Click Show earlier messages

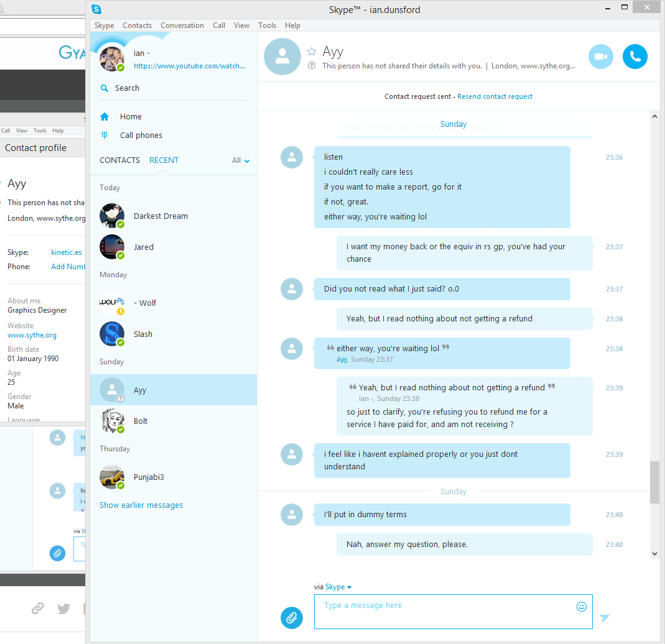(x=141, y=505)
